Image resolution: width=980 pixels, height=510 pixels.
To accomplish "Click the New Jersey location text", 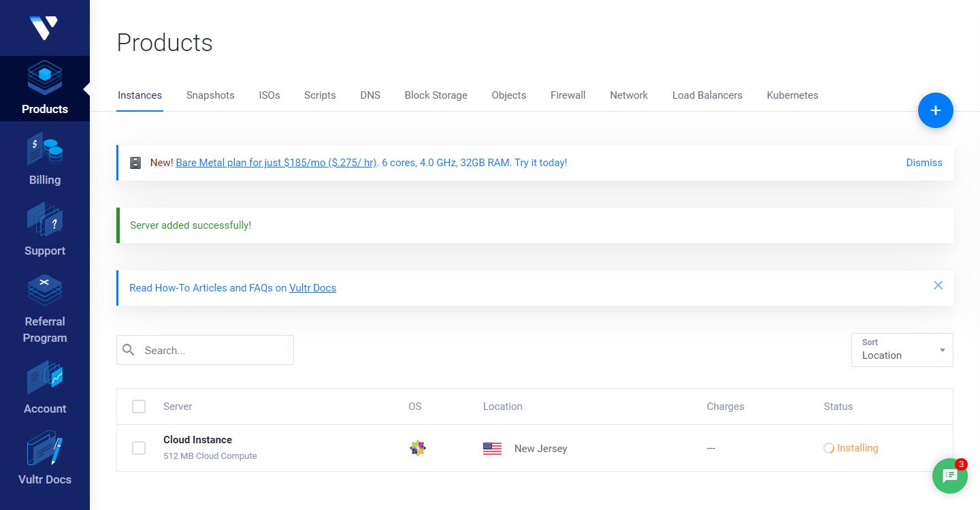I will pos(540,449).
